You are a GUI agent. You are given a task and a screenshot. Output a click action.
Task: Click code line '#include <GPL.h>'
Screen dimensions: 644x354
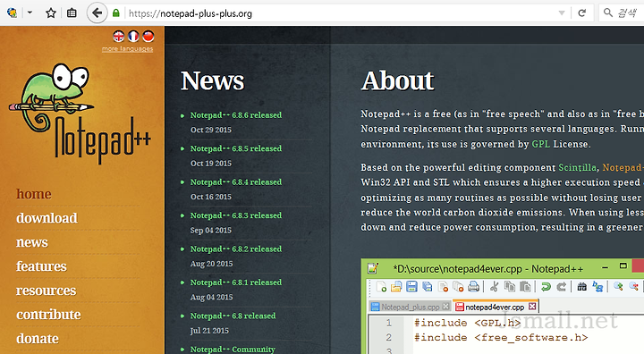(468, 323)
